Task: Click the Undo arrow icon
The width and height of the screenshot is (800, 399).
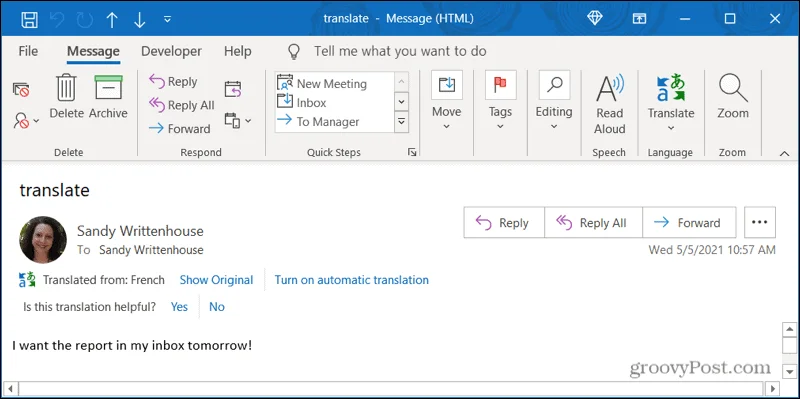Action: coord(58,19)
